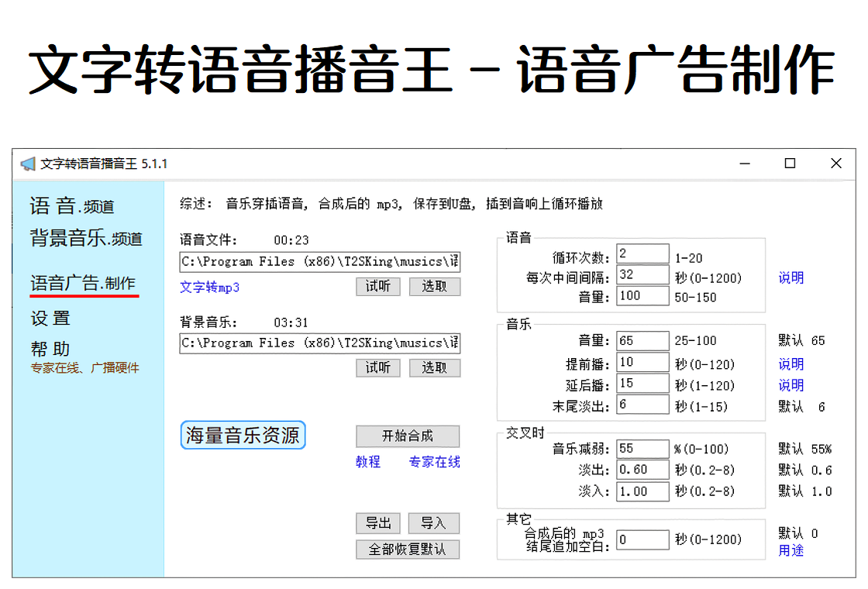Image resolution: width=868 pixels, height=589 pixels.
Task: Select 语音广告.制作 sidebar item
Action: tap(83, 283)
